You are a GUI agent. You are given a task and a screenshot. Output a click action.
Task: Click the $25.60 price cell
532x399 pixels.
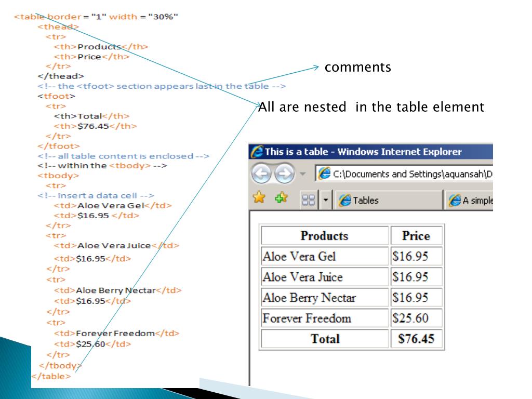pyautogui.click(x=416, y=318)
